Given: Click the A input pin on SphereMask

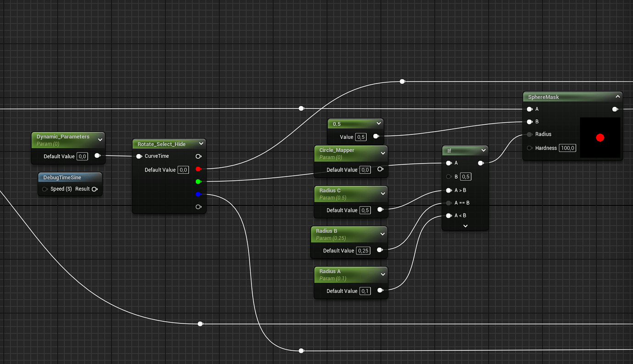Looking at the screenshot, I should coord(529,109).
